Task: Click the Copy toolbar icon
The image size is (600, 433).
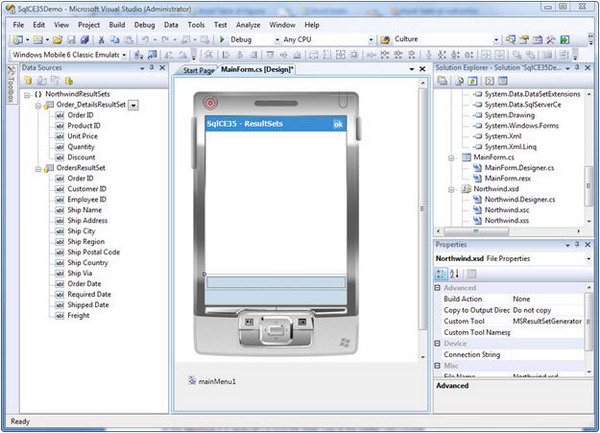Action: tap(115, 39)
